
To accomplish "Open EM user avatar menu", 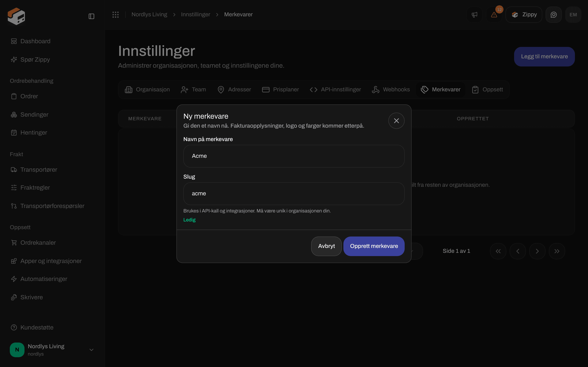I will pos(573,14).
